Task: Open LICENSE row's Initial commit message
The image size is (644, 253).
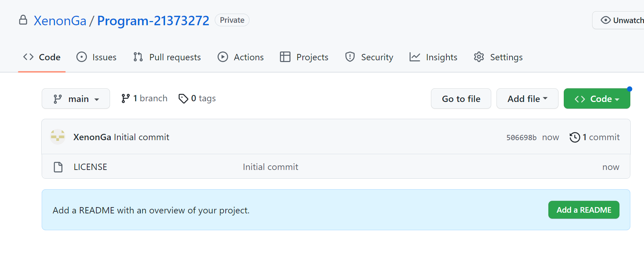Action: coord(270,167)
